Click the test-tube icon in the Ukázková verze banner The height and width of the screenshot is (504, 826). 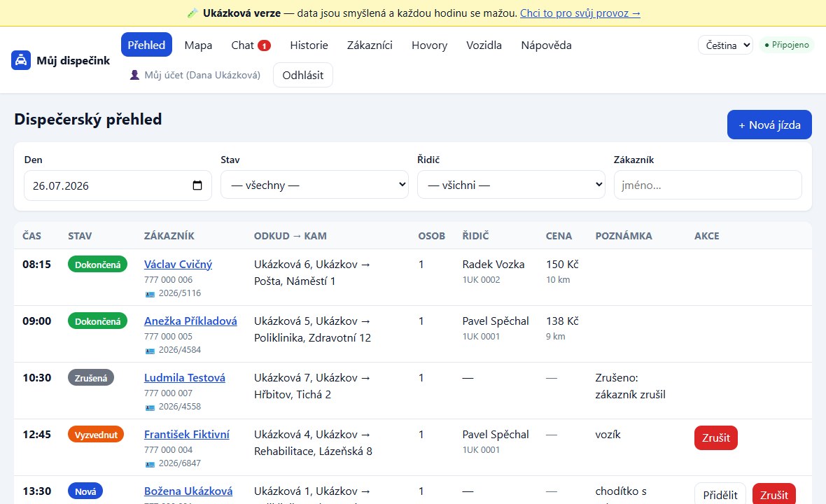point(192,13)
